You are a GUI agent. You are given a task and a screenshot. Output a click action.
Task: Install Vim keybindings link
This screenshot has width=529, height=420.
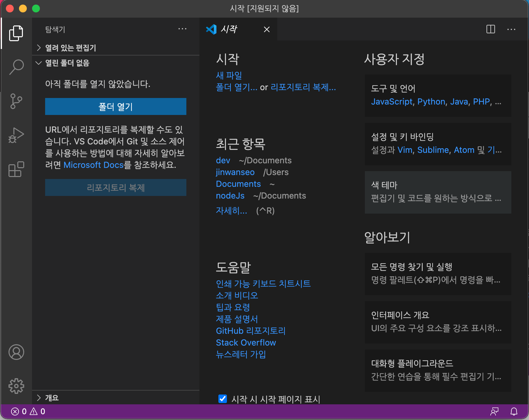405,150
